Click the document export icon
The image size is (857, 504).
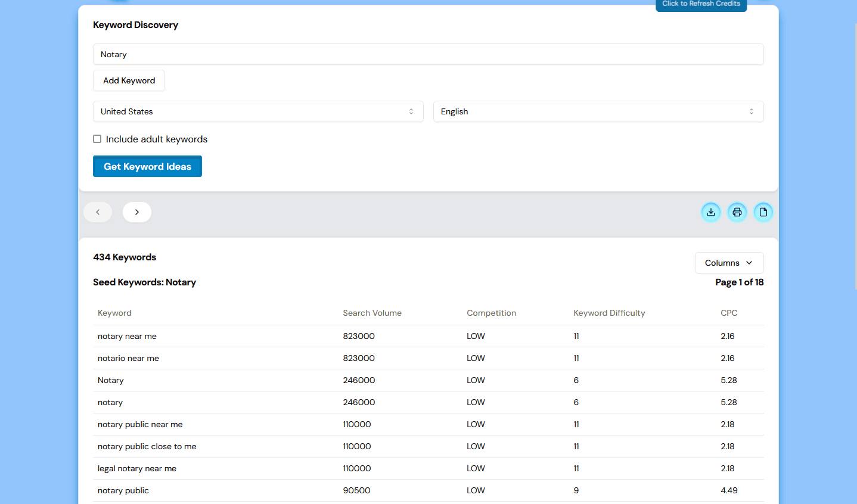(x=763, y=212)
